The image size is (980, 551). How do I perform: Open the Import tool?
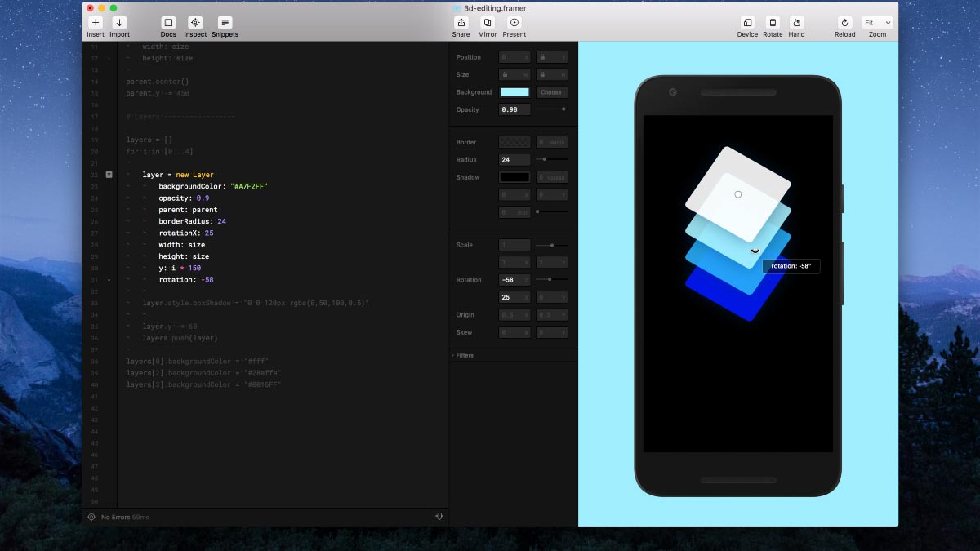(119, 23)
